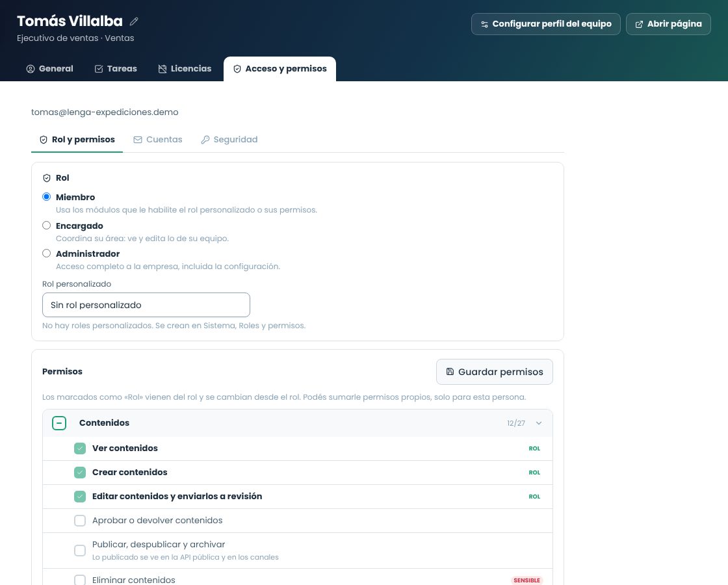
Task: Click the ROL badge on Crear contenidos
Action: click(x=534, y=473)
